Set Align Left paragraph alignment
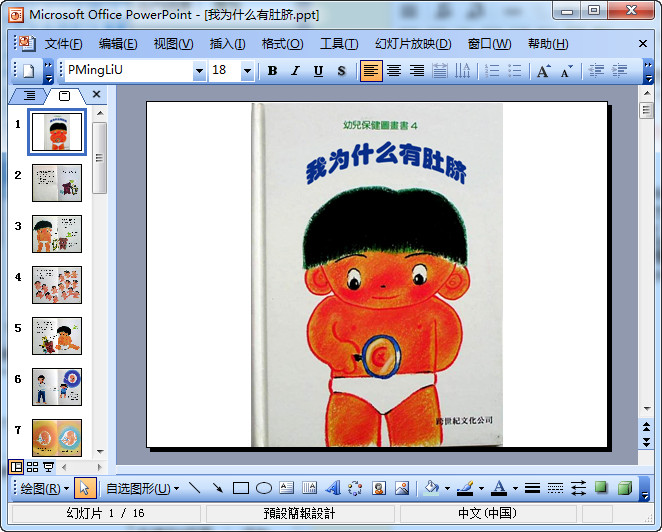 click(x=371, y=71)
